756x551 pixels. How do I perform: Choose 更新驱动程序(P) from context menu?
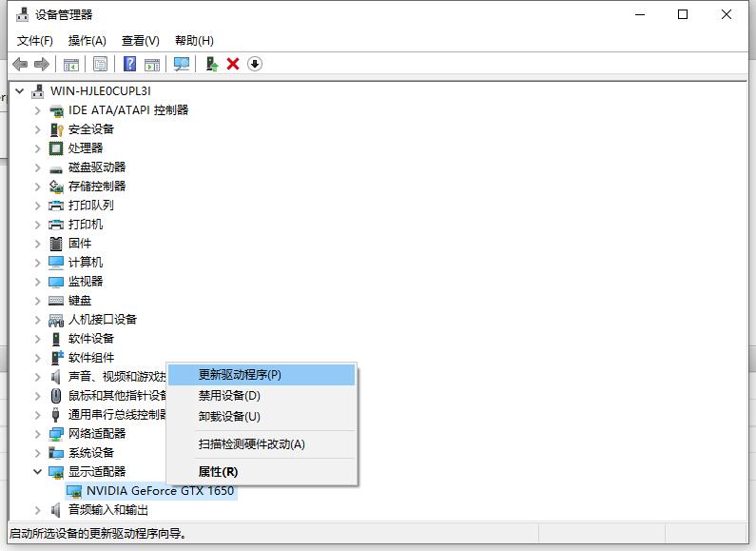click(x=262, y=375)
